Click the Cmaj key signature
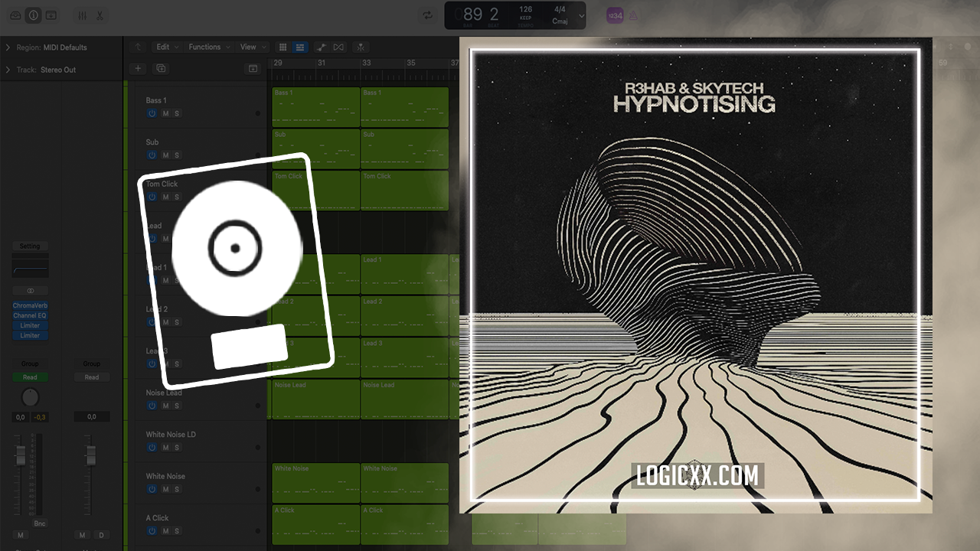Image resolution: width=980 pixels, height=551 pixels. [x=560, y=21]
